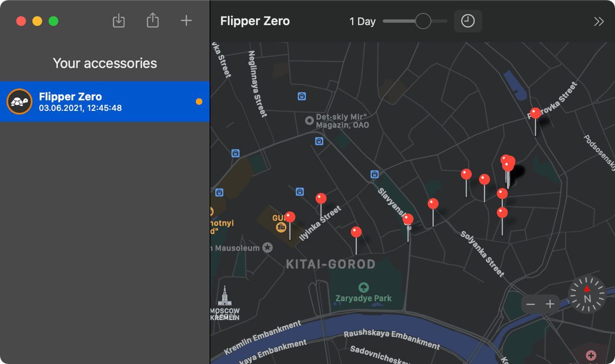Click the Zaryadye Park label
The width and height of the screenshot is (615, 364).
click(364, 298)
